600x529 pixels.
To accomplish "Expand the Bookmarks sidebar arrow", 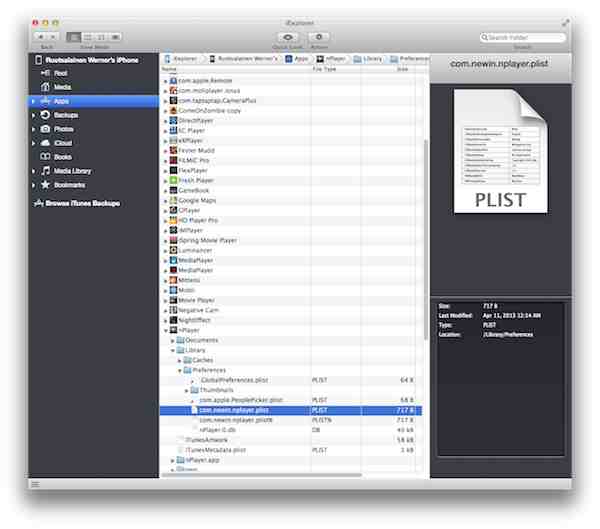I will point(34,185).
